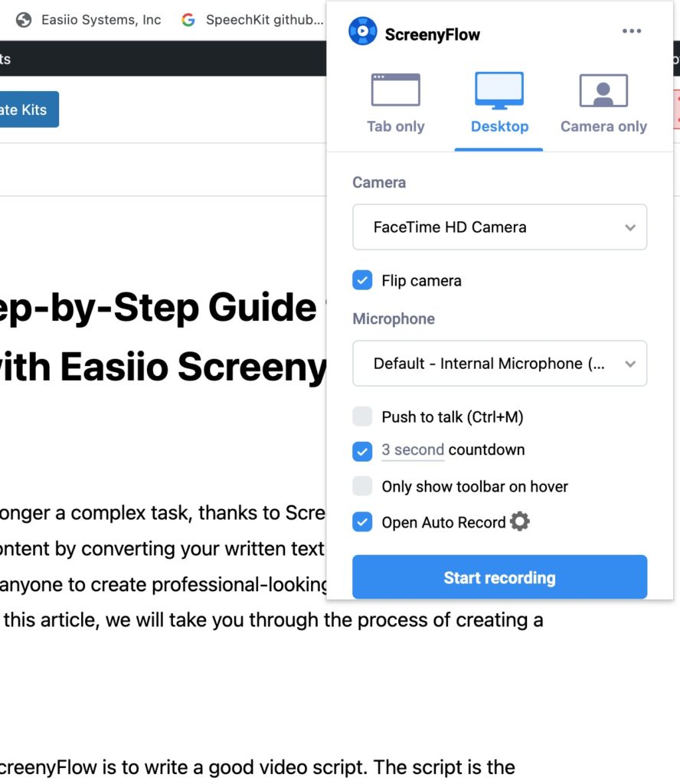The image size is (680, 784).
Task: Select the Desktop recording mode
Action: click(499, 104)
